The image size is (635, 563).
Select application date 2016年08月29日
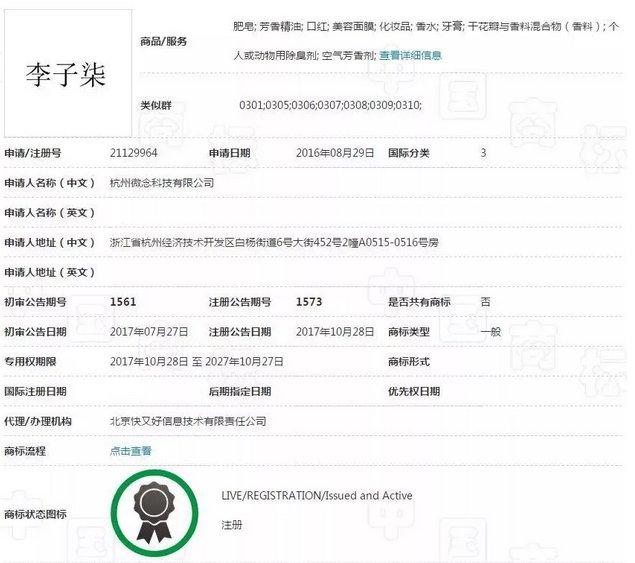pos(335,153)
